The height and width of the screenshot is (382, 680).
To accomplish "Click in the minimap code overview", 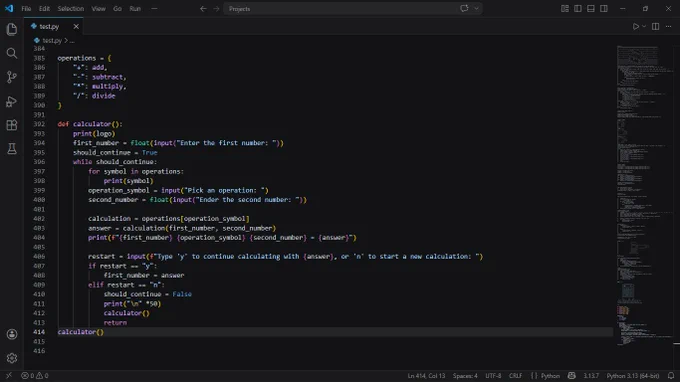I will [646, 195].
